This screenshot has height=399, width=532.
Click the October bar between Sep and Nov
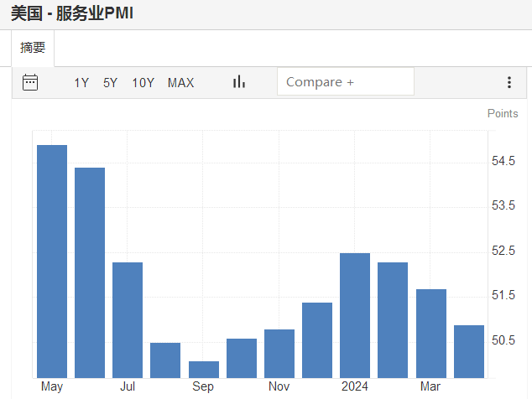(242, 358)
